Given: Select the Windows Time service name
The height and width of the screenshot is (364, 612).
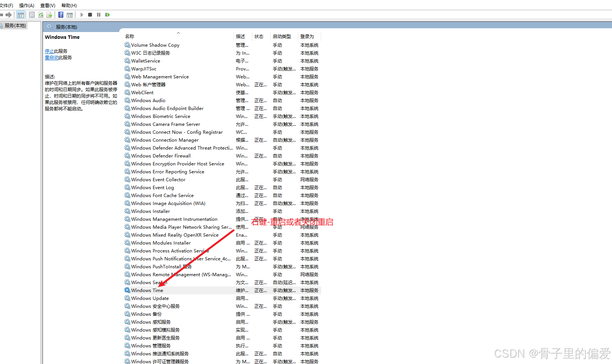Looking at the screenshot, I should point(147,291).
